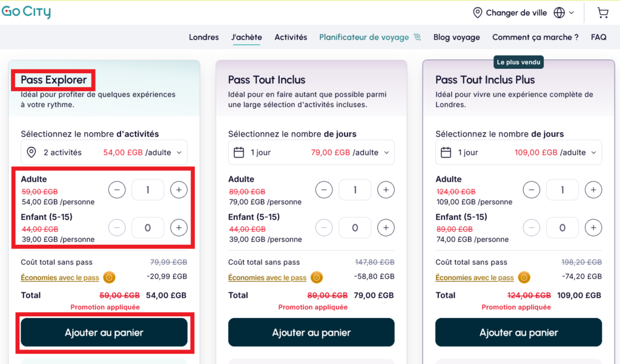Viewport: 620px width, 364px height.
Task: Click the Go City logo
Action: coord(27,11)
